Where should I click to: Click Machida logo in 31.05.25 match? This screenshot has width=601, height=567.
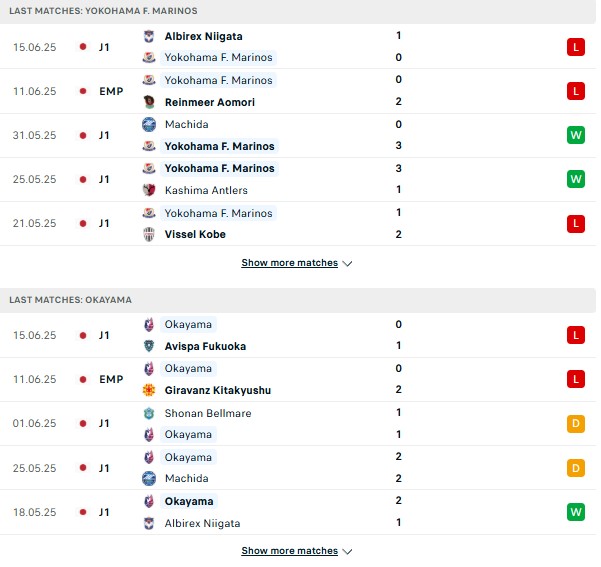pyautogui.click(x=149, y=124)
